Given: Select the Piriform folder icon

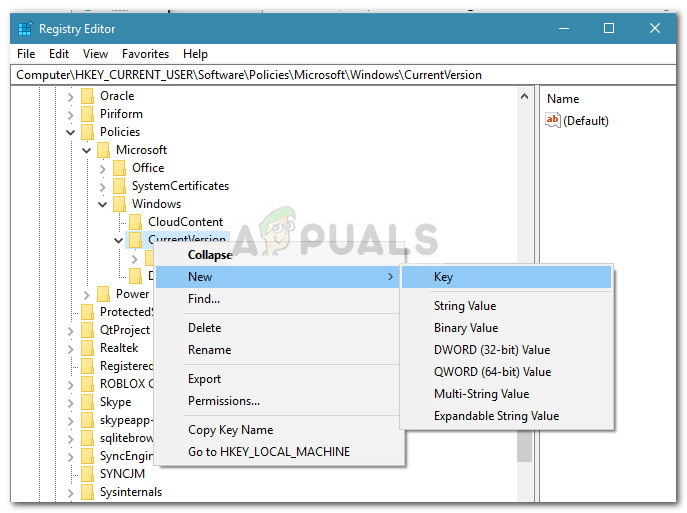Looking at the screenshot, I should [x=88, y=114].
